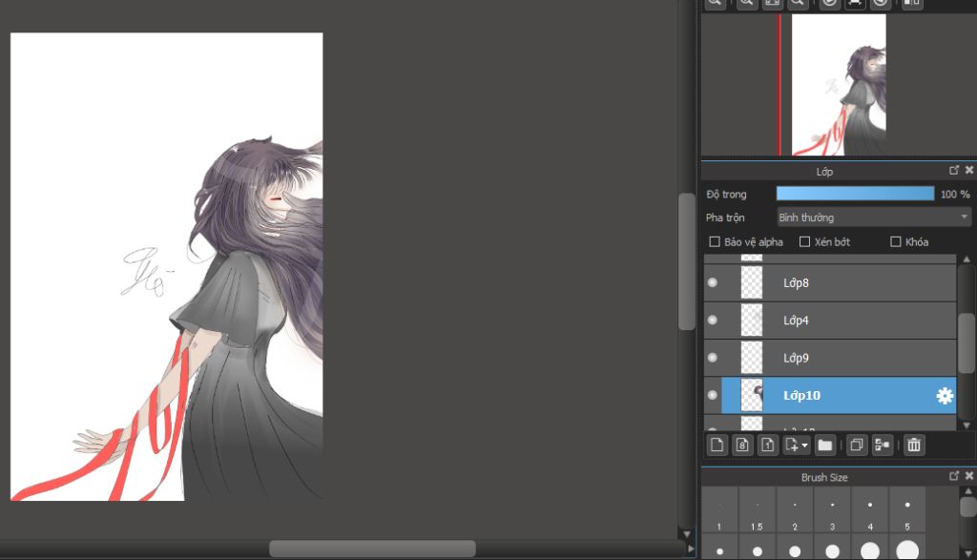The width and height of the screenshot is (977, 560).
Task: Click the flip-view icon in Navigator toolbar
Action: (911, 3)
